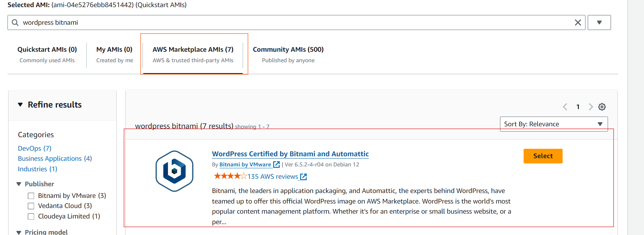644x235 pixels.
Task: Click the search magnifier icon
Action: 15,22
